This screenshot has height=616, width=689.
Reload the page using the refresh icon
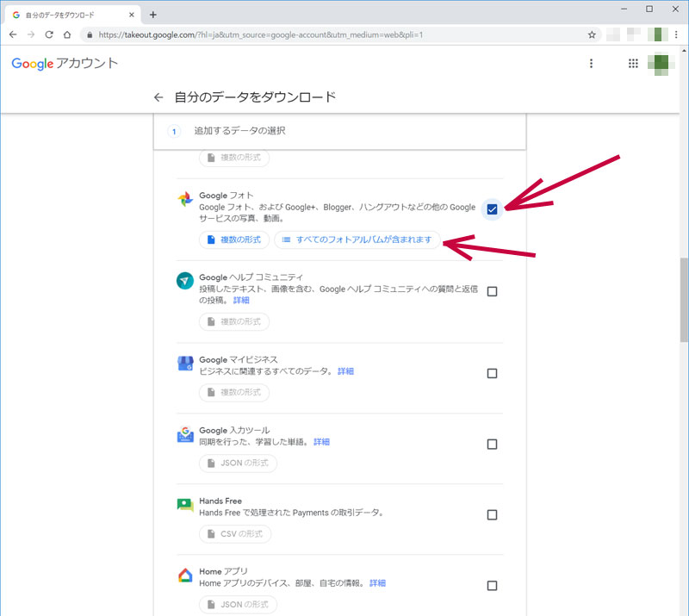point(49,34)
